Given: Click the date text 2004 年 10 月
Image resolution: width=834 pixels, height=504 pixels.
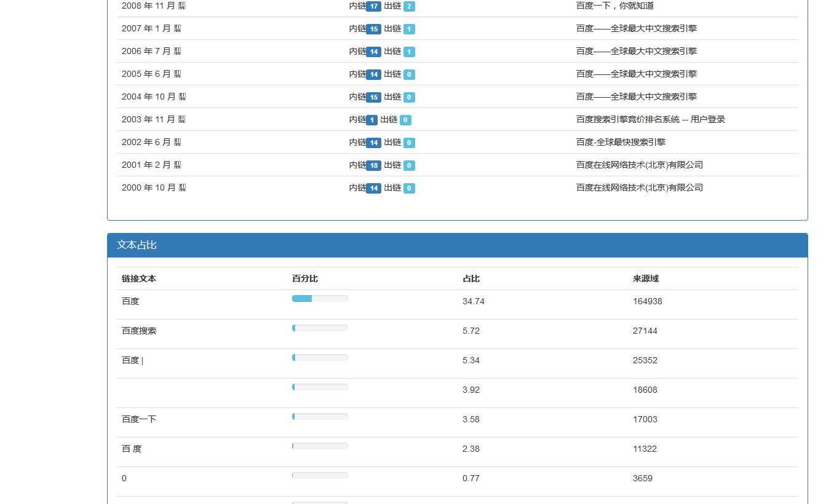Looking at the screenshot, I should pyautogui.click(x=149, y=96).
